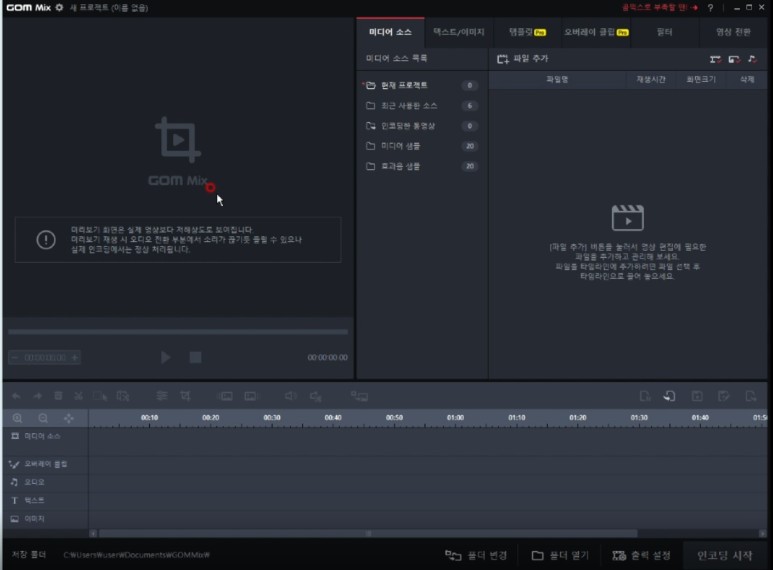Select the 현재 프로젝트 folder
The width and height of the screenshot is (773, 570).
click(x=422, y=85)
